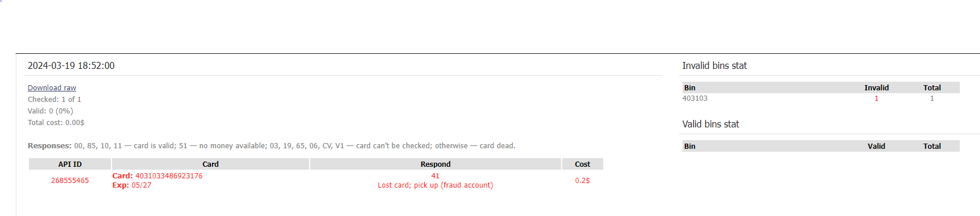The height and width of the screenshot is (216, 980).
Task: Select the Responses legend text
Action: pyautogui.click(x=272, y=146)
